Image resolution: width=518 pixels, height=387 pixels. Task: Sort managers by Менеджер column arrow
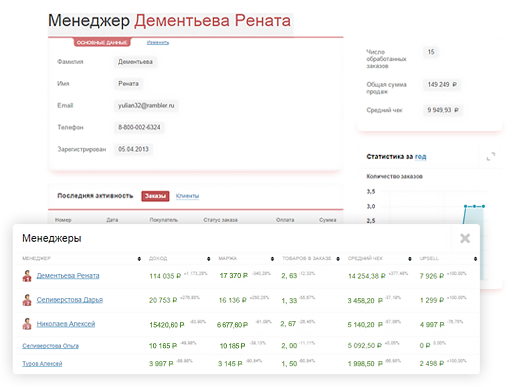point(139,259)
